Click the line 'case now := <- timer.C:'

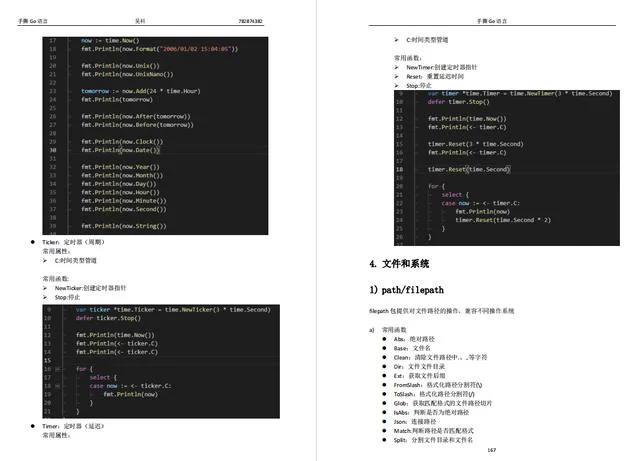pyautogui.click(x=481, y=203)
